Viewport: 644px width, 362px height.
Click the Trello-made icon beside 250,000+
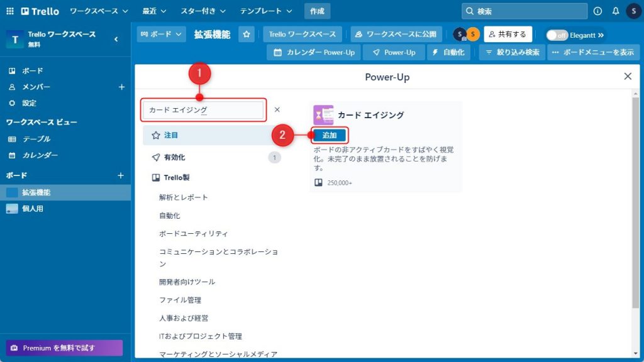pyautogui.click(x=318, y=183)
